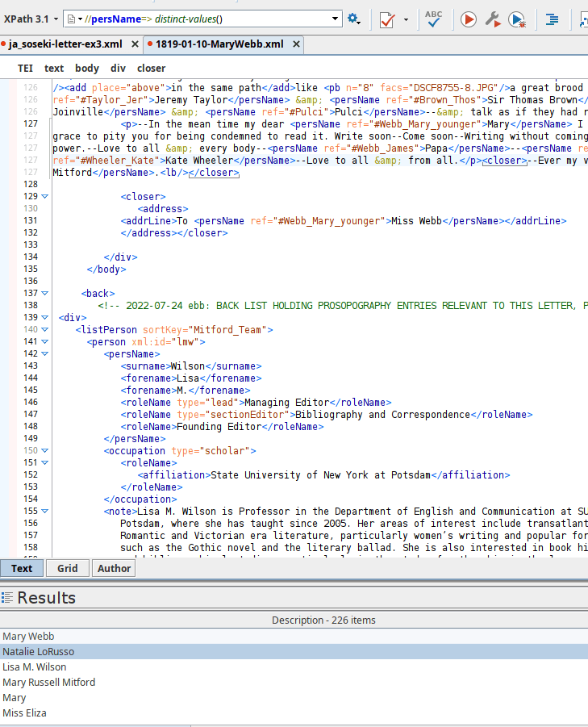
Task: Click the xml:id "lmw" attribute value
Action: [186, 341]
